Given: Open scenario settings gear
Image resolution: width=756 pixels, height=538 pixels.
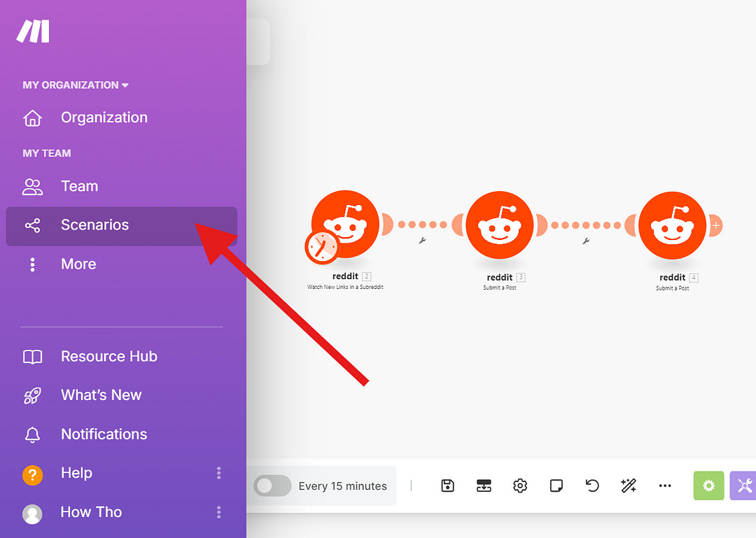Looking at the screenshot, I should coord(520,486).
